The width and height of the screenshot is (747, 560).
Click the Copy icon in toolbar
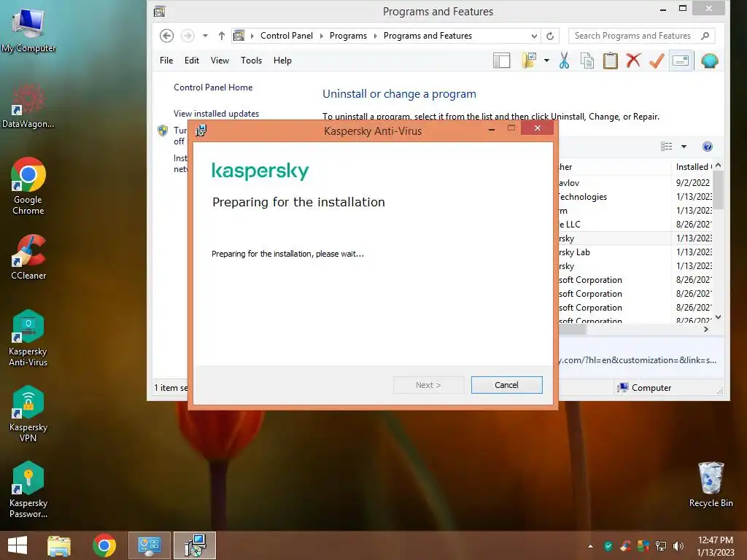[x=587, y=61]
